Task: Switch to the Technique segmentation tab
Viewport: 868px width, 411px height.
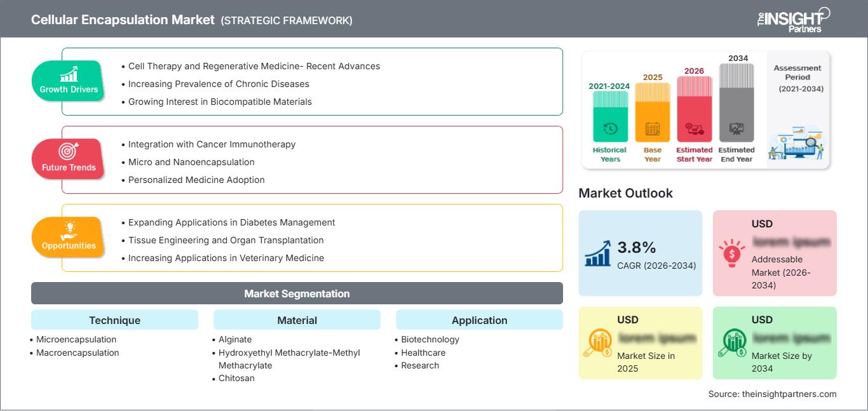Action: tap(114, 320)
